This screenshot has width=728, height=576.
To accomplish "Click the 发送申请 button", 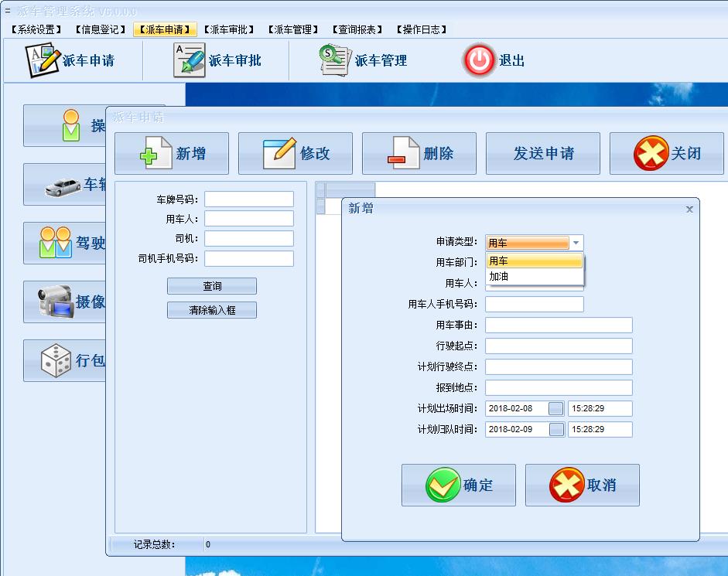I will (x=542, y=152).
